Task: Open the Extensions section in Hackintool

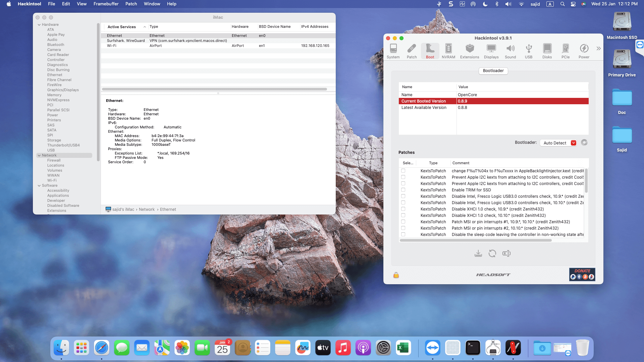Action: point(470,51)
